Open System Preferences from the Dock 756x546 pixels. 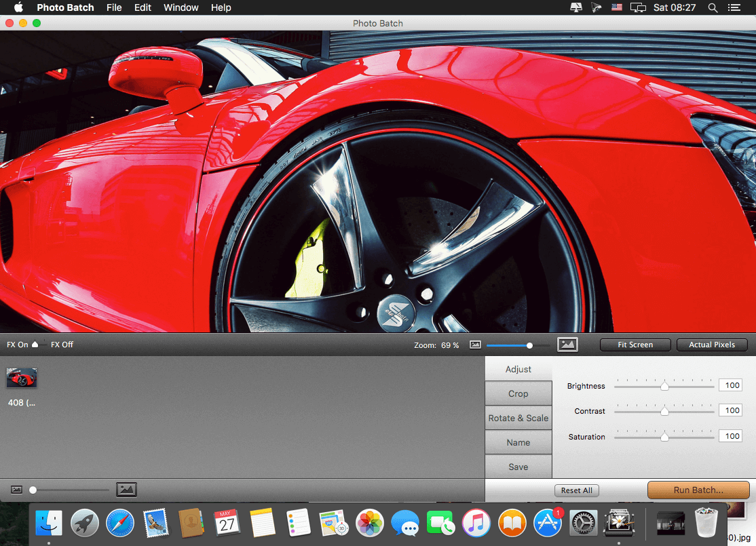pos(584,523)
